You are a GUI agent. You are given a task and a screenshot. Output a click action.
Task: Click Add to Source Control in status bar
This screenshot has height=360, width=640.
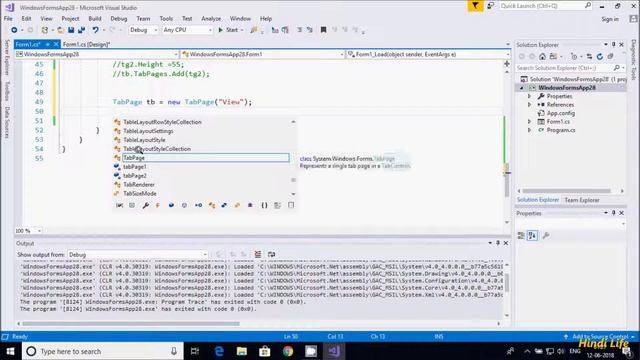click(x=600, y=336)
